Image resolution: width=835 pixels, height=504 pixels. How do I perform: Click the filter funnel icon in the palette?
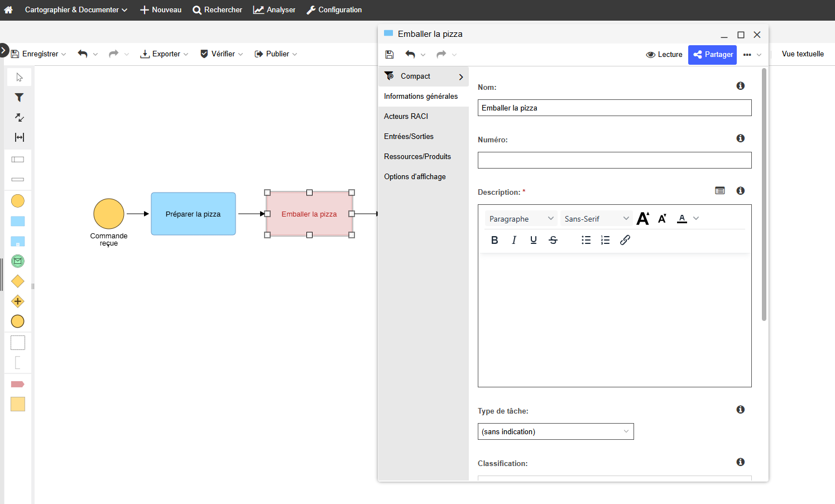pos(19,98)
